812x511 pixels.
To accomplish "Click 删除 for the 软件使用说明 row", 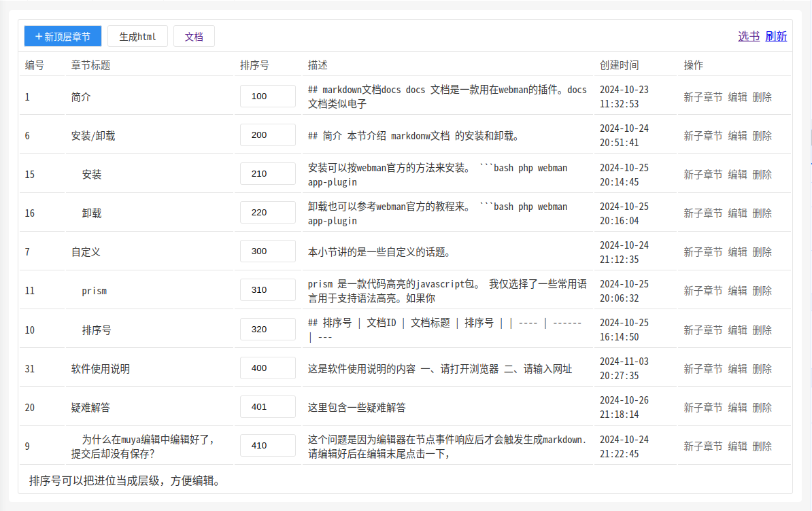I will pyautogui.click(x=762, y=369).
